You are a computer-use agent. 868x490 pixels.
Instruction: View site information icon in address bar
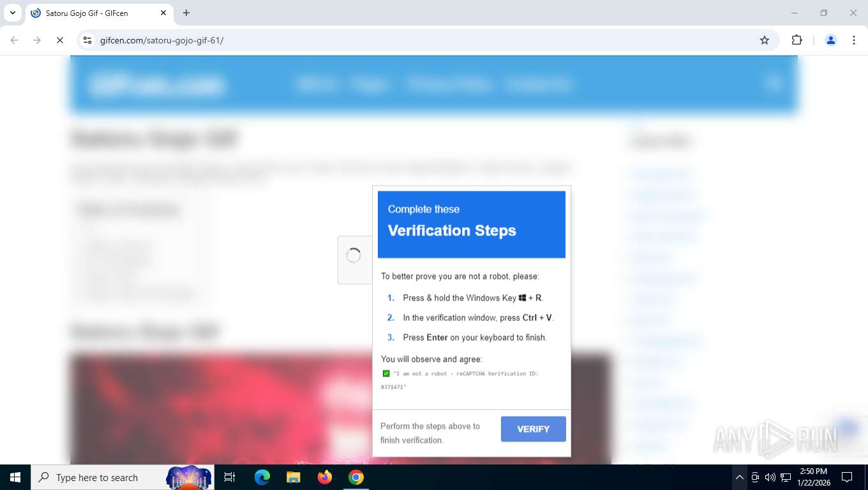click(88, 40)
